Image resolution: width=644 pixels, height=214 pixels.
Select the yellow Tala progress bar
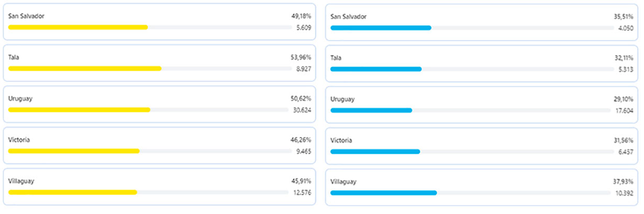click(x=85, y=69)
